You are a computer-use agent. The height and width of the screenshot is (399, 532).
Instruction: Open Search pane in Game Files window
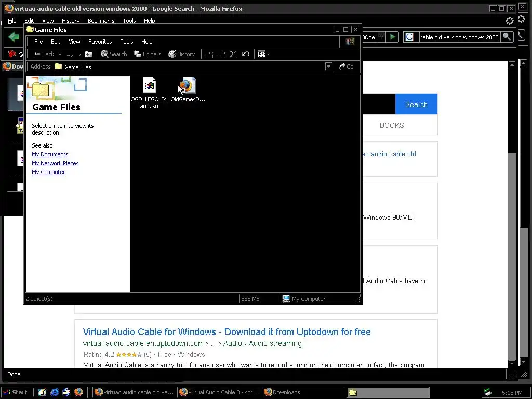(114, 54)
